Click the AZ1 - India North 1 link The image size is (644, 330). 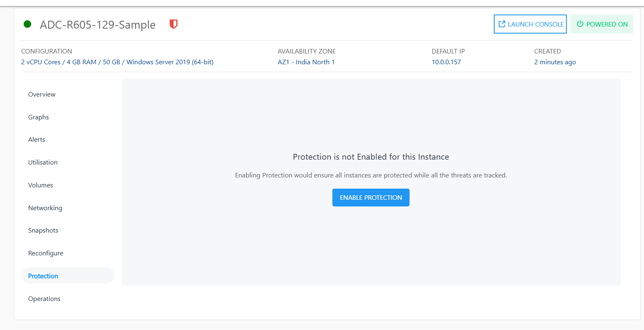click(306, 62)
